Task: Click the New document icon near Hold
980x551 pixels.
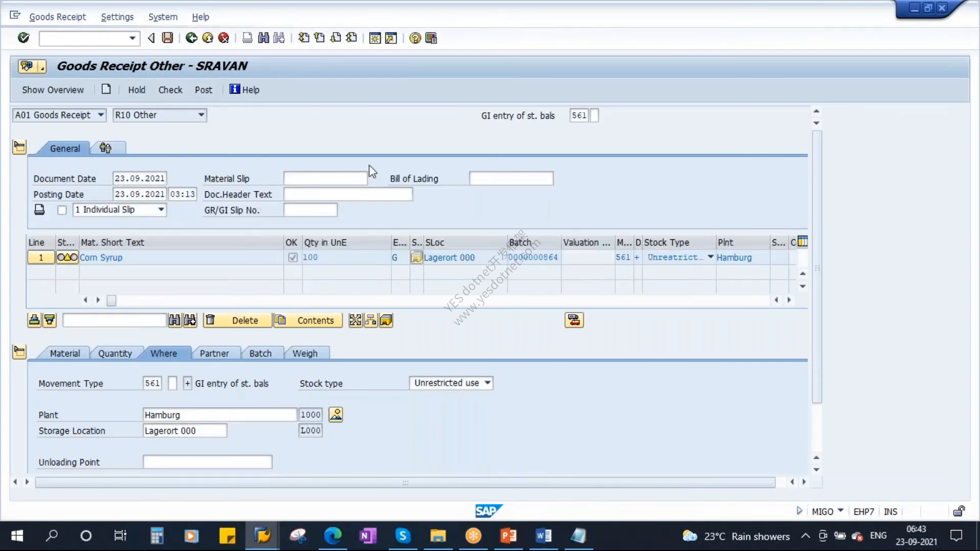Action: (x=106, y=89)
